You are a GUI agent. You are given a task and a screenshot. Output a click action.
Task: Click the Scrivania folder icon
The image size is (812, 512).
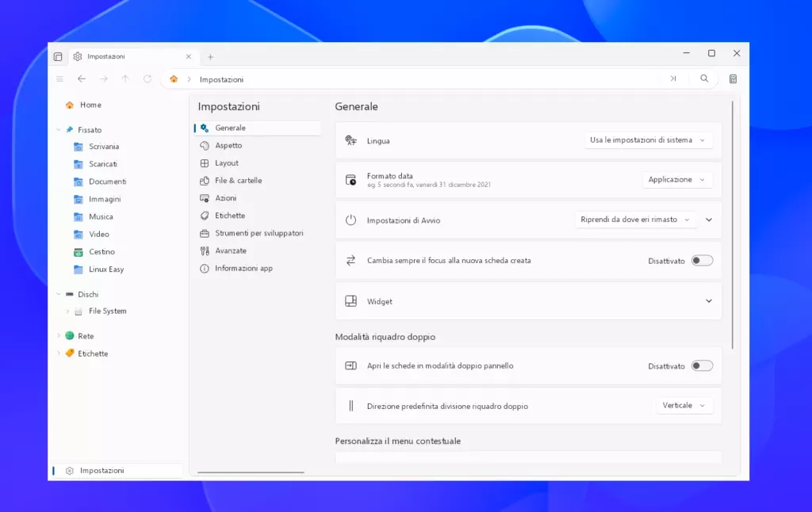pos(79,147)
